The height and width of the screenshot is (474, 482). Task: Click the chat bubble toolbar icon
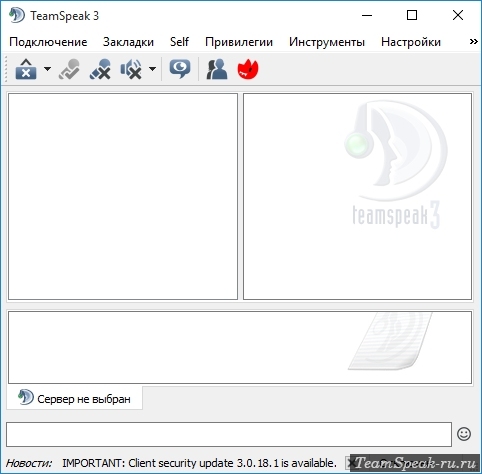click(180, 69)
